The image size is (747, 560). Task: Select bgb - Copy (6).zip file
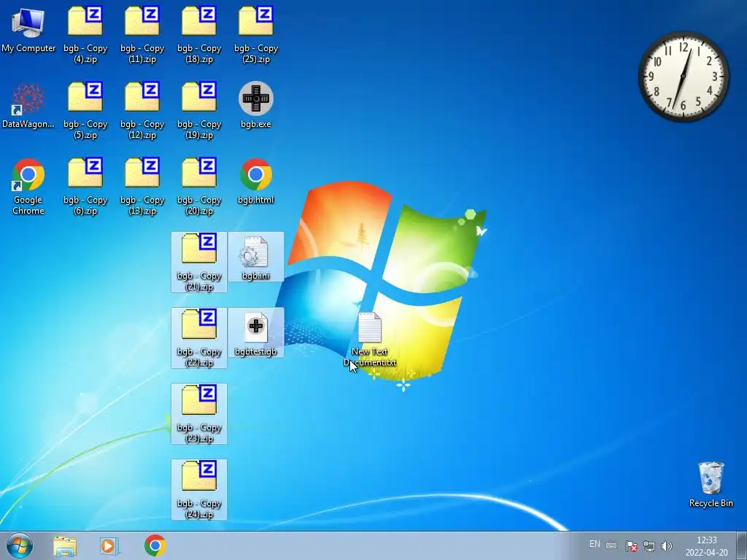click(x=85, y=186)
